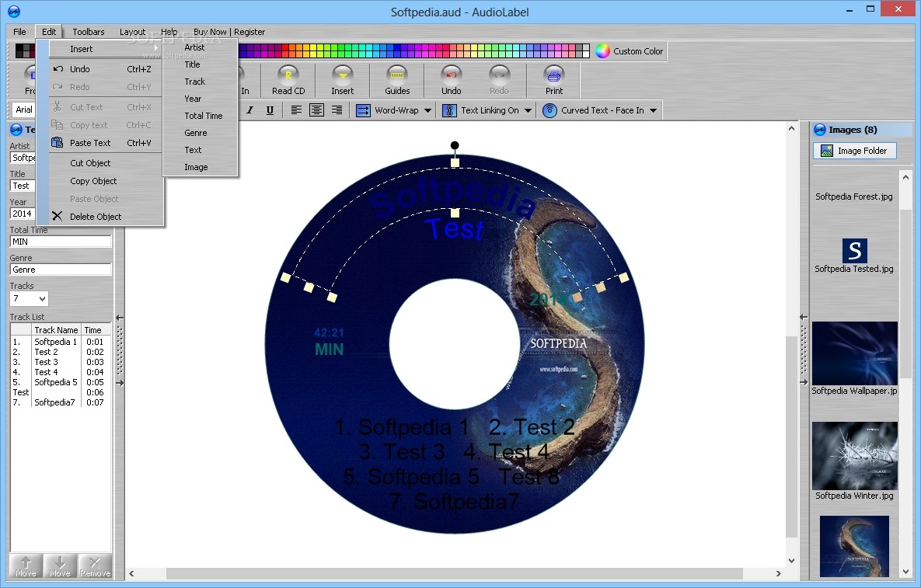
Task: Click the AudioLabel app icon in title bar
Action: pos(13,11)
